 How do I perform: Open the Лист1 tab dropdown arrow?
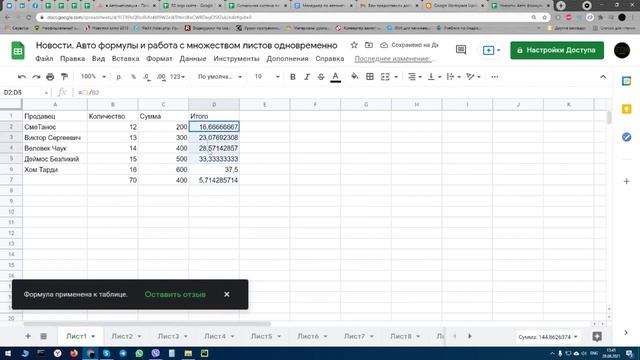[x=93, y=336]
